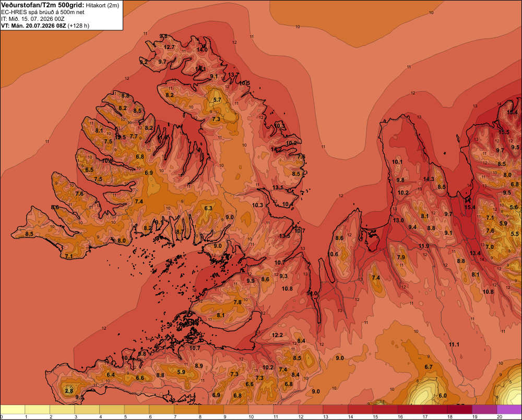Click the temperature value '12.7'
The height and width of the screenshot is (420, 522).
point(169,47)
